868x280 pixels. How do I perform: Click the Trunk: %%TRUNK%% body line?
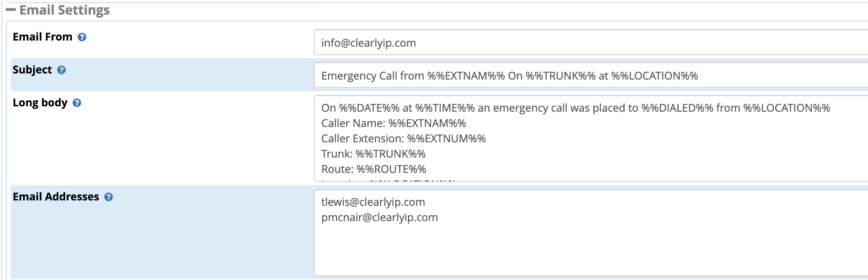click(x=374, y=154)
